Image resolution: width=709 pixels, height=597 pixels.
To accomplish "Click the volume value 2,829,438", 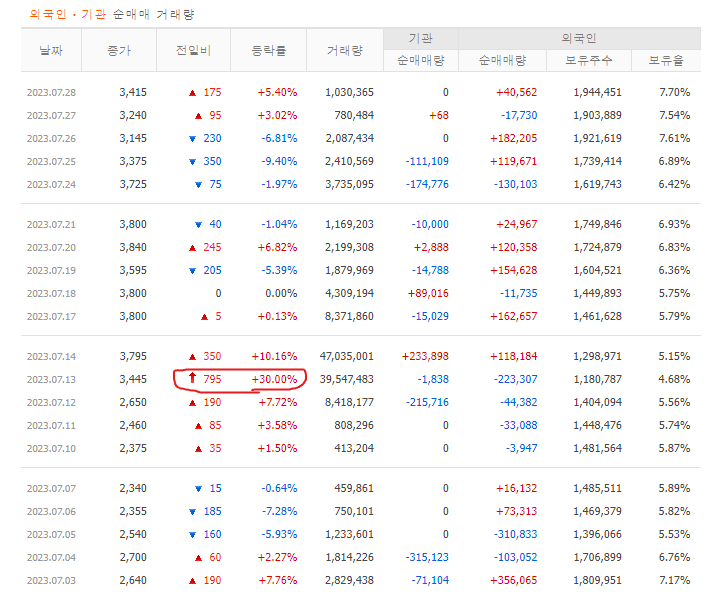I will click(349, 580).
